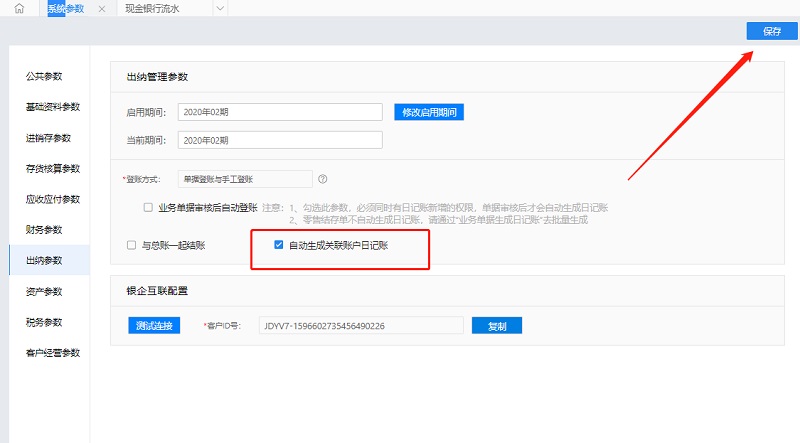Expand the tab list dropdown arrow
The height and width of the screenshot is (443, 800).
pos(220,8)
